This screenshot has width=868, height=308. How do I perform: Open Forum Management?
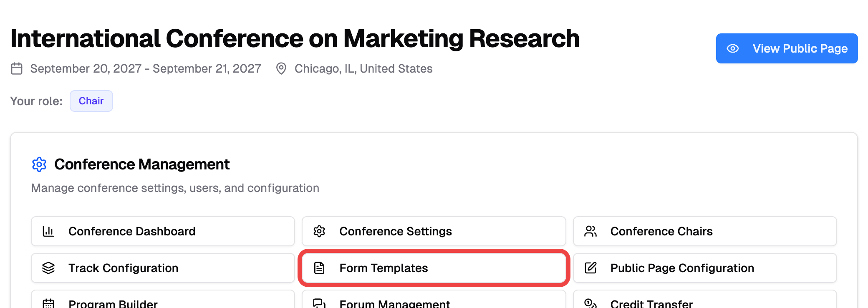[x=434, y=302]
